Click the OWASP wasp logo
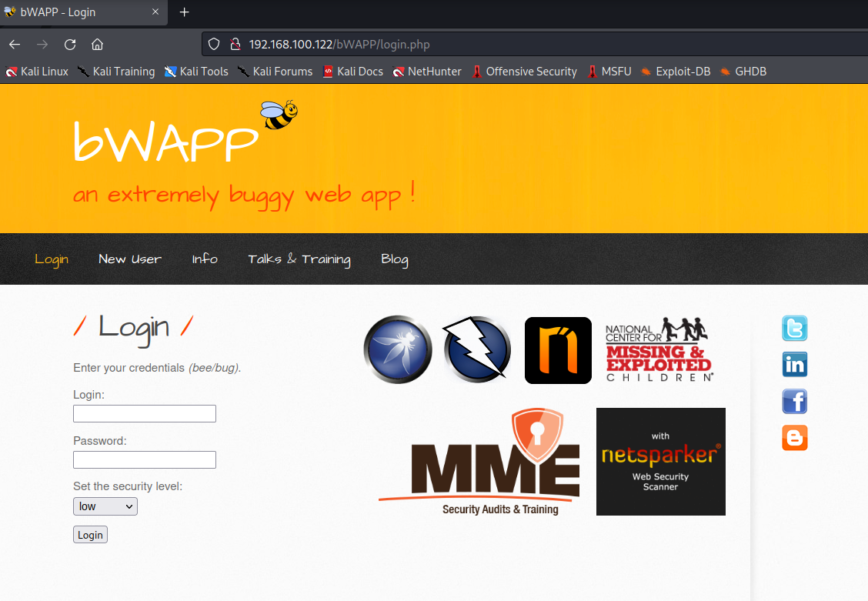The image size is (868, 601). 397,349
